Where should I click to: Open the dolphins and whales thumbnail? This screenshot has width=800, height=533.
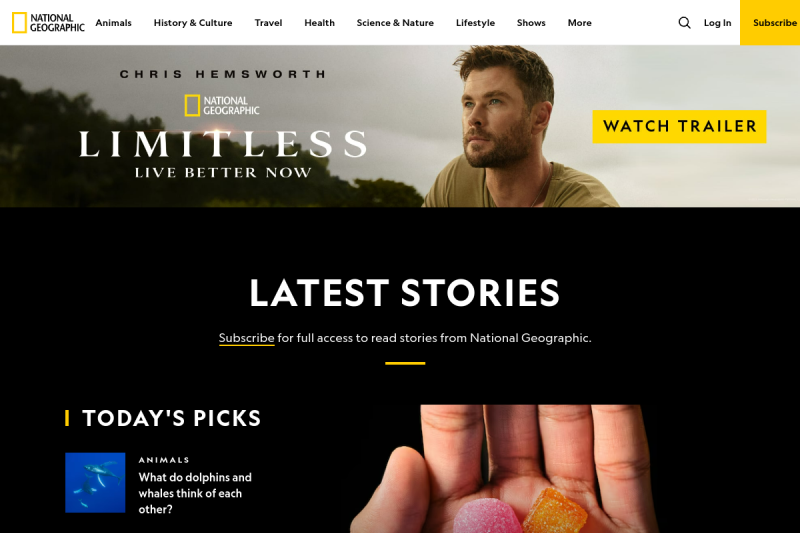[95, 483]
